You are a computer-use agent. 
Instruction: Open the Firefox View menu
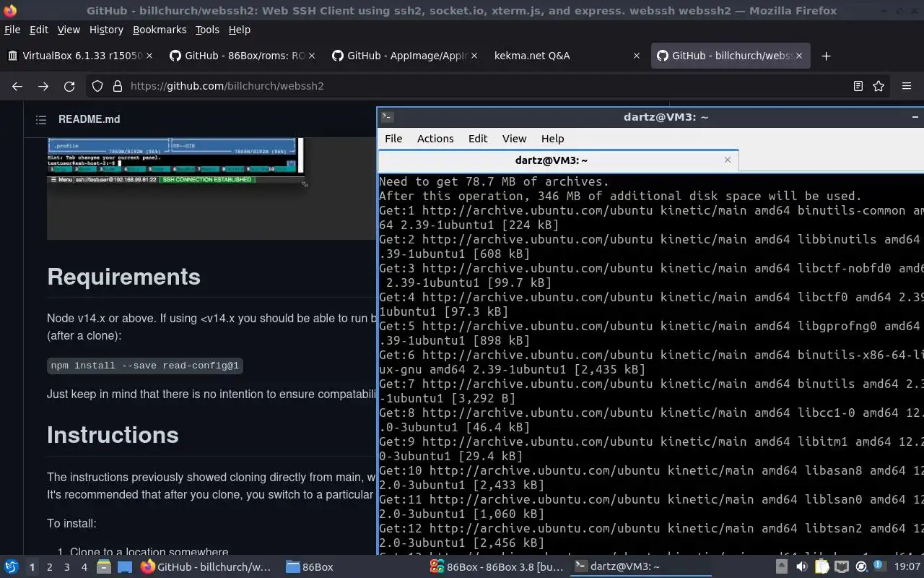click(x=69, y=30)
